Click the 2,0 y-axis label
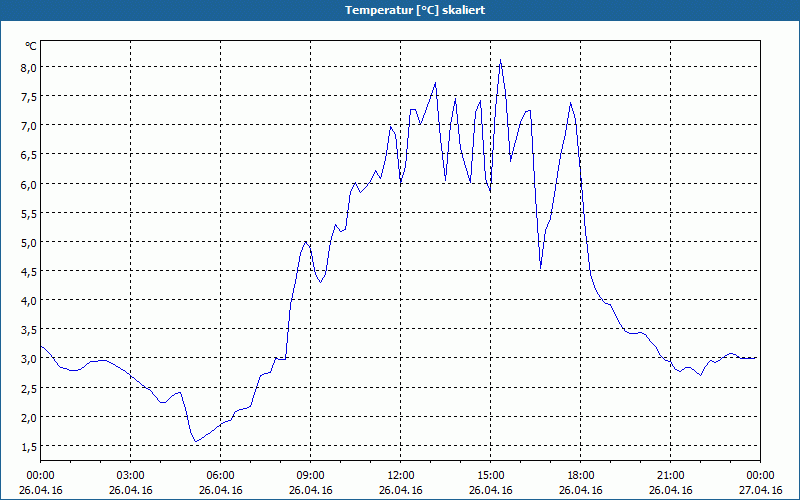This screenshot has height=500, width=800. [28, 417]
